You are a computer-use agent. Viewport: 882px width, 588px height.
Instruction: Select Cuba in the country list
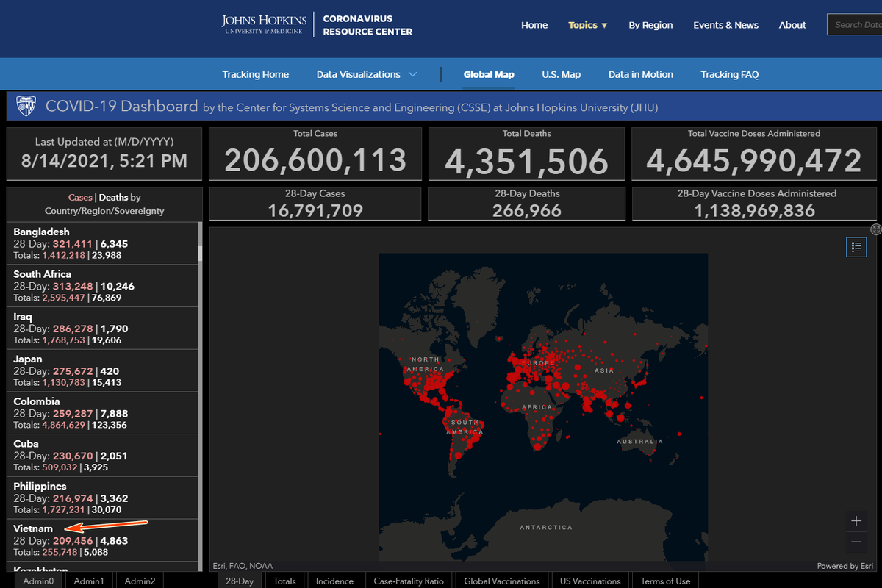point(102,455)
